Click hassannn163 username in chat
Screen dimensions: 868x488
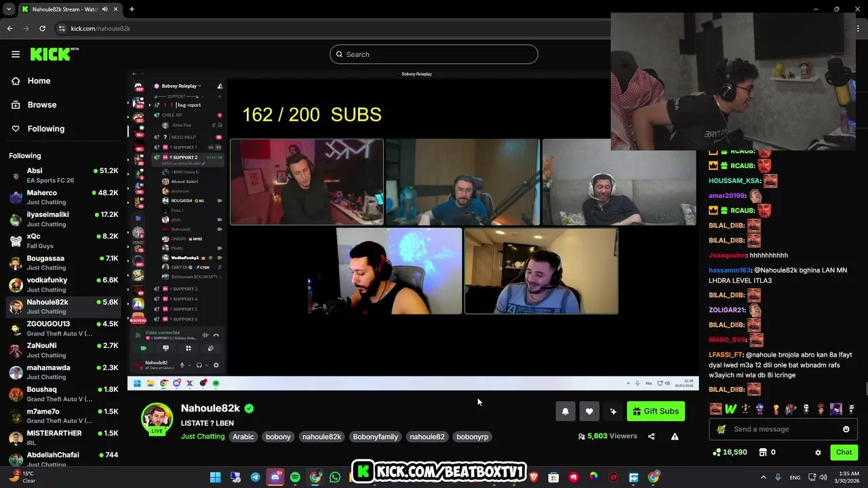coord(730,270)
